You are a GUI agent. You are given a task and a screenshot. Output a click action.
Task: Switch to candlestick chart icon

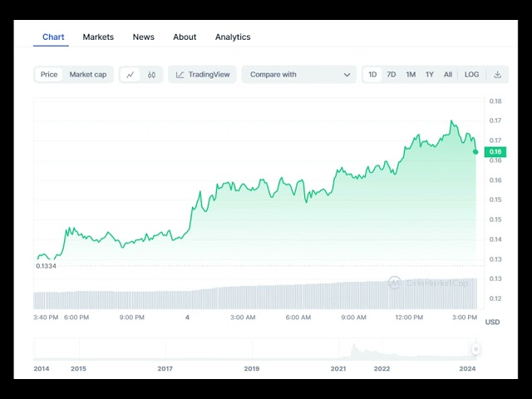(x=151, y=75)
